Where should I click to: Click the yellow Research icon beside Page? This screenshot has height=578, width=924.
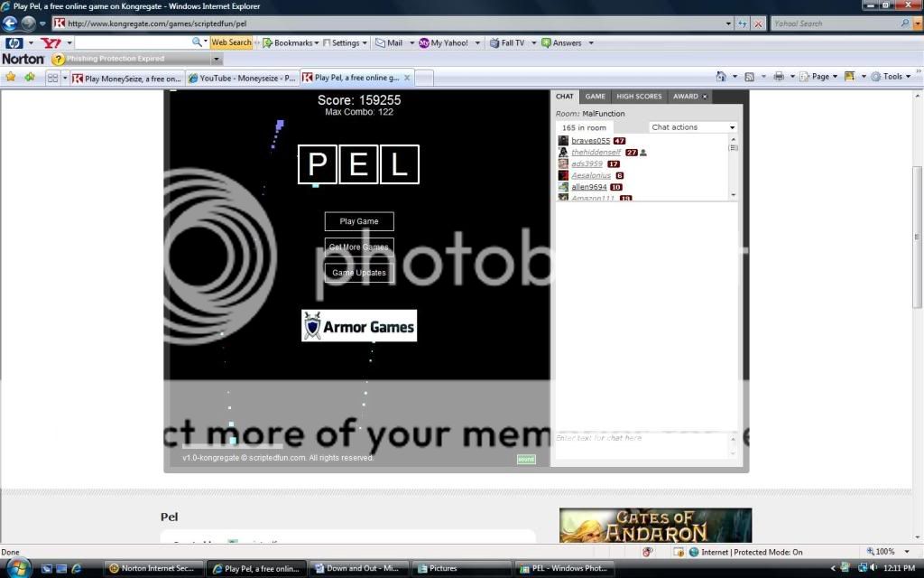pyautogui.click(x=850, y=77)
